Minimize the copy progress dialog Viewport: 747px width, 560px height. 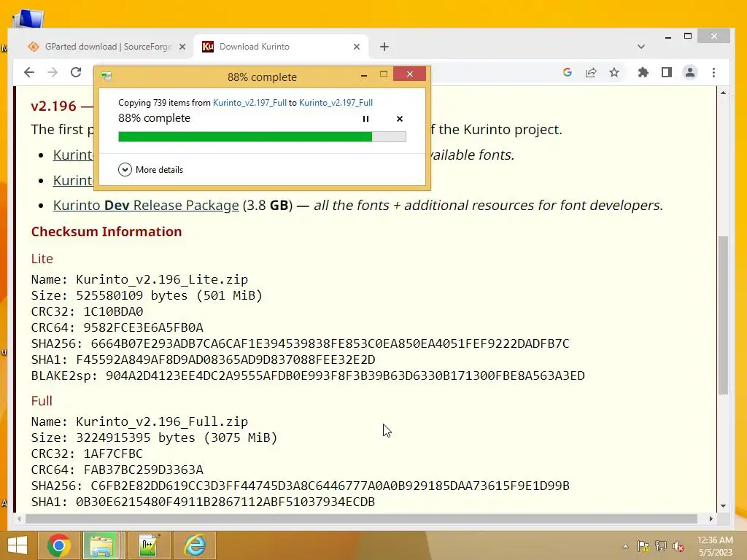tap(364, 75)
